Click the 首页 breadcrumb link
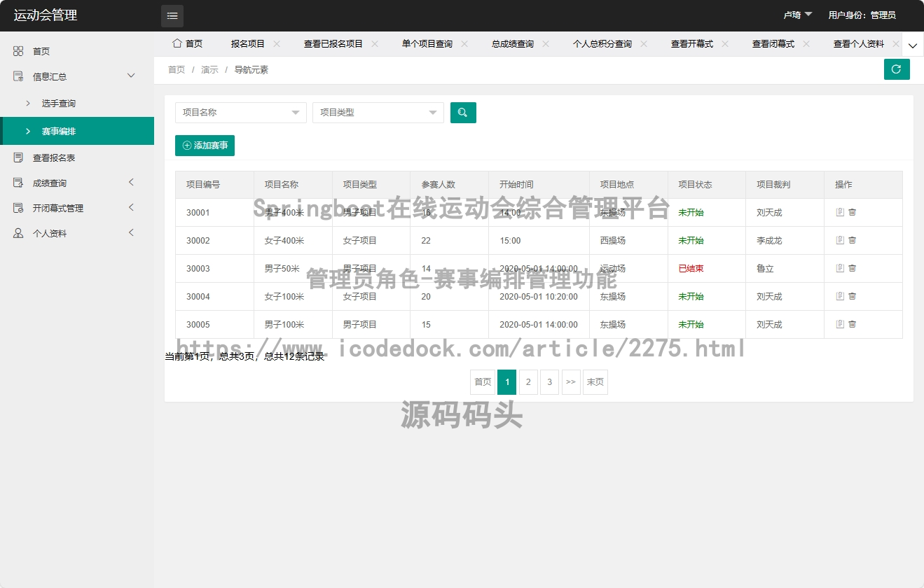The width and height of the screenshot is (924, 588). 177,69
